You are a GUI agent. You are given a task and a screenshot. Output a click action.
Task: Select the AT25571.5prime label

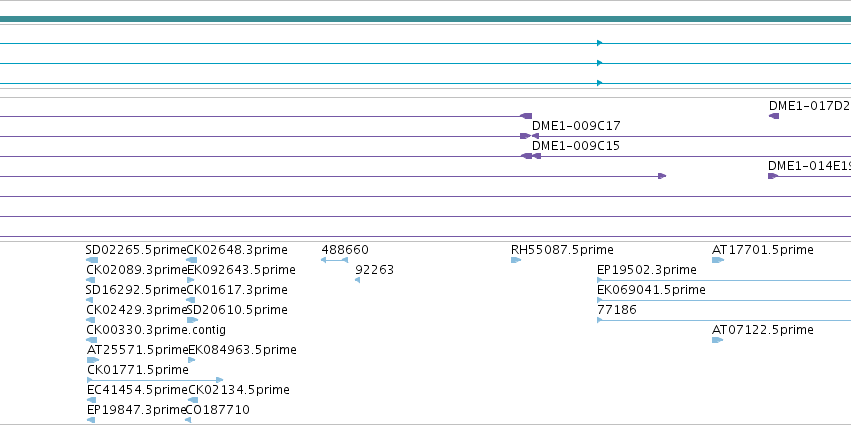pos(137,350)
